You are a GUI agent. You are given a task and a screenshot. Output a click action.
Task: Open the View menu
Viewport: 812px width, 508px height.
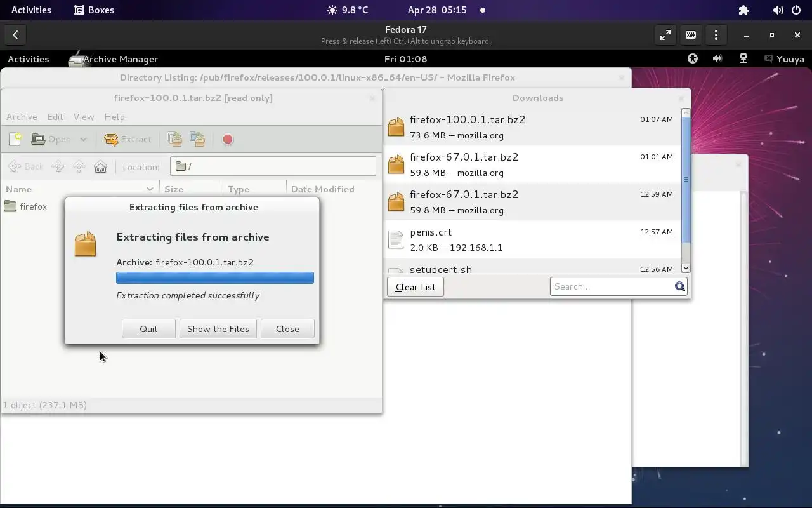(84, 117)
